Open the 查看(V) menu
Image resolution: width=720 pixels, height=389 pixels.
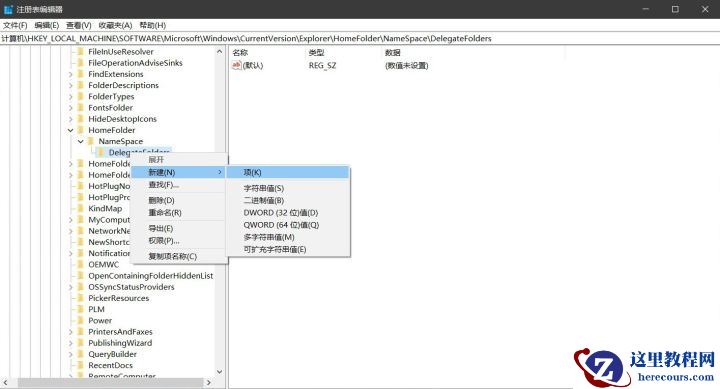(79, 25)
